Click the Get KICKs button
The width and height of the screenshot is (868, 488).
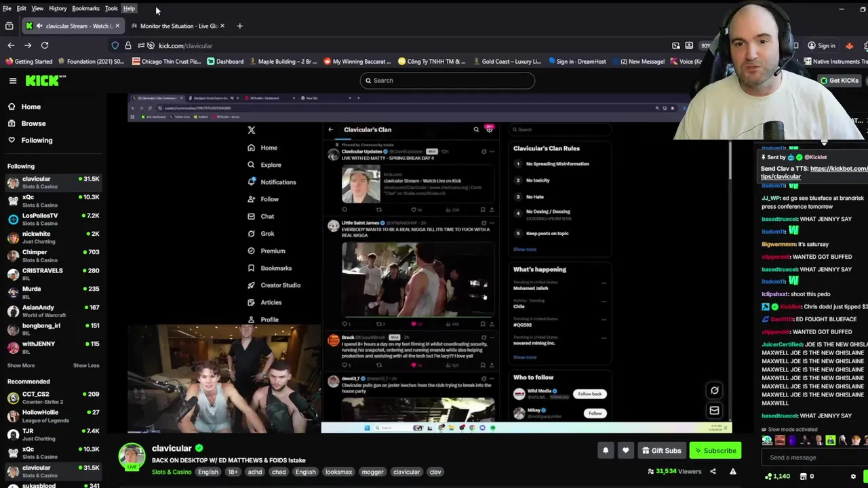[x=840, y=81]
